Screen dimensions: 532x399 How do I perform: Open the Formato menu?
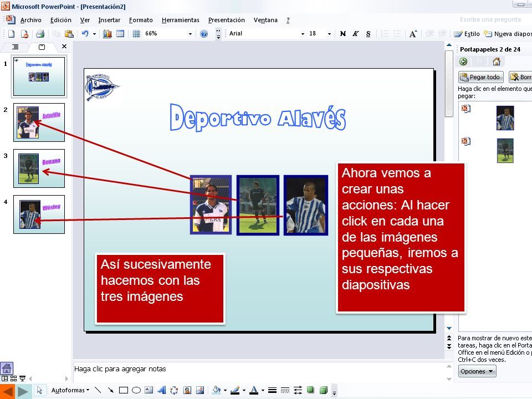141,20
